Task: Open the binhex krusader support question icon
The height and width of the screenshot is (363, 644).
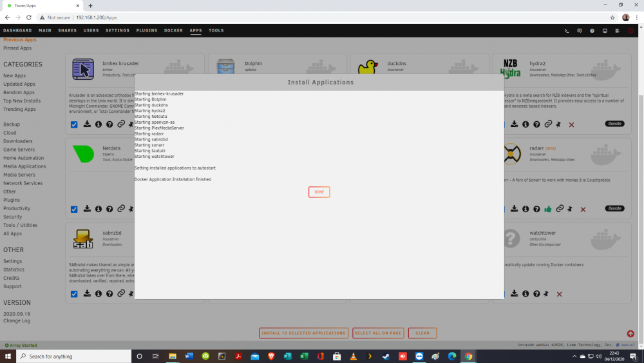Action: point(109,124)
